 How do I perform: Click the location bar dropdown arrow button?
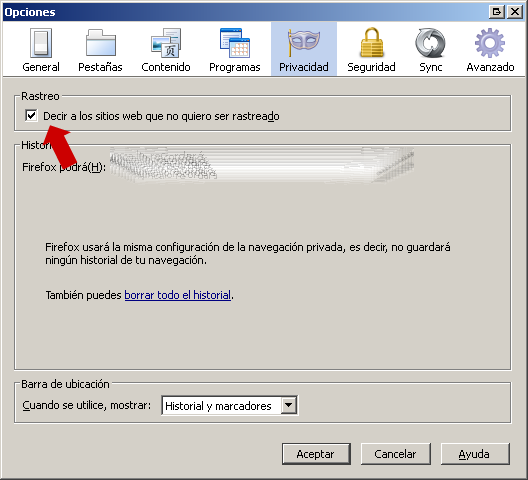click(289, 406)
